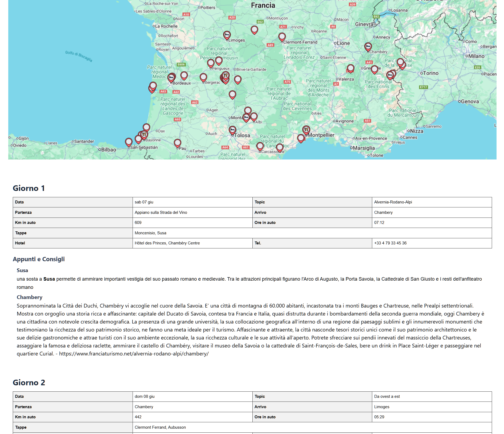Viewport: 504px width, 434px height.
Task: Click the Giorno 1 heading
Action: (29, 188)
